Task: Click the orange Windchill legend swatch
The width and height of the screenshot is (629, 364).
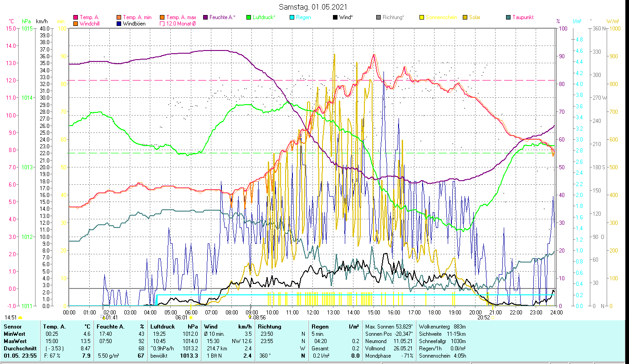Action: pyautogui.click(x=75, y=23)
